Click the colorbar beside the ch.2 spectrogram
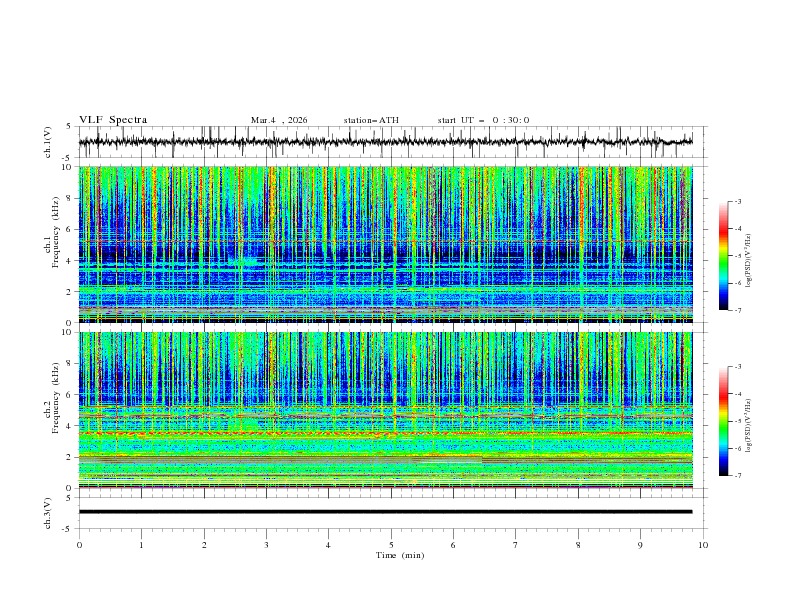Screen dimensions: 792x612 (x=723, y=421)
